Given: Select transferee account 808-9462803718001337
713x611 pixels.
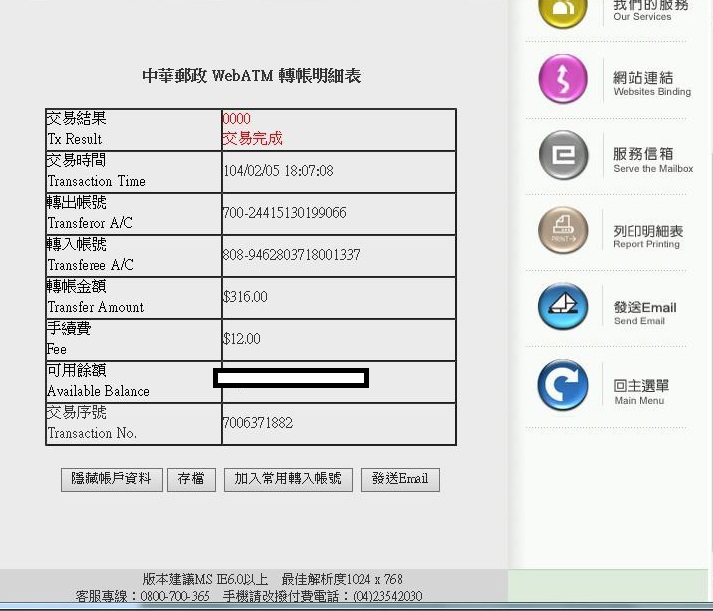Looking at the screenshot, I should coord(291,255).
